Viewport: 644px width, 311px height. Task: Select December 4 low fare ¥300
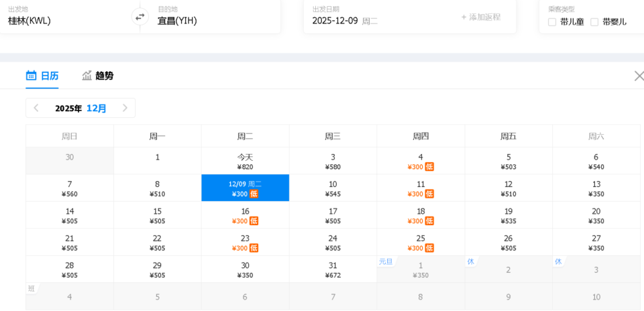(421, 162)
